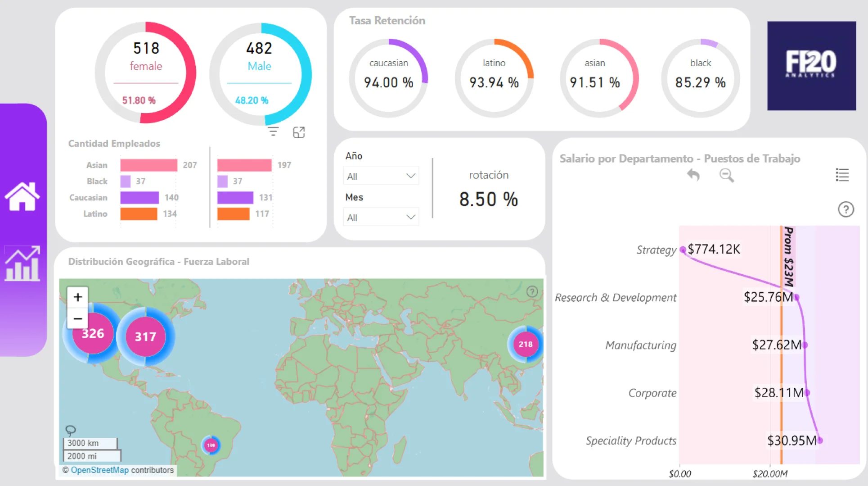Click the Research & Development department label
The image size is (868, 486).
click(x=615, y=297)
